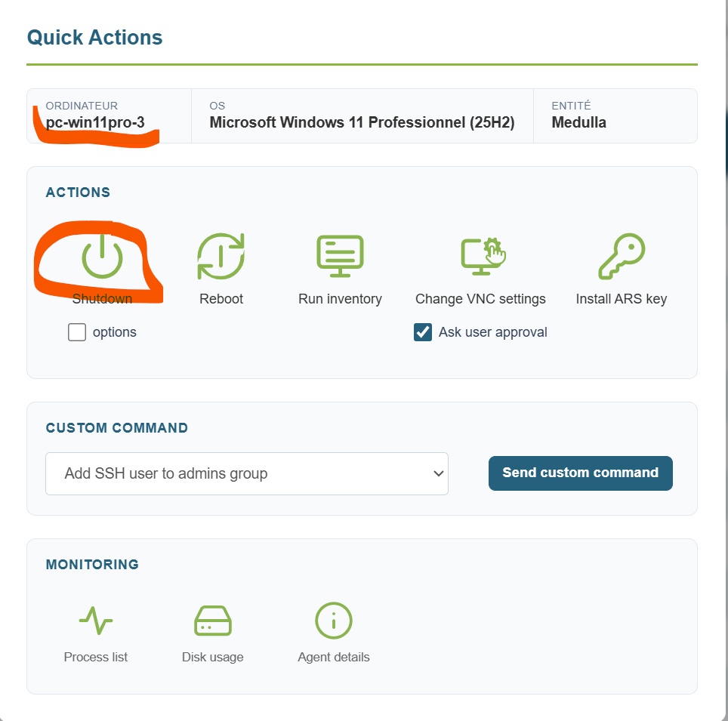728x721 pixels.
Task: Click the Reboot circular arrows icon
Action: coord(221,257)
